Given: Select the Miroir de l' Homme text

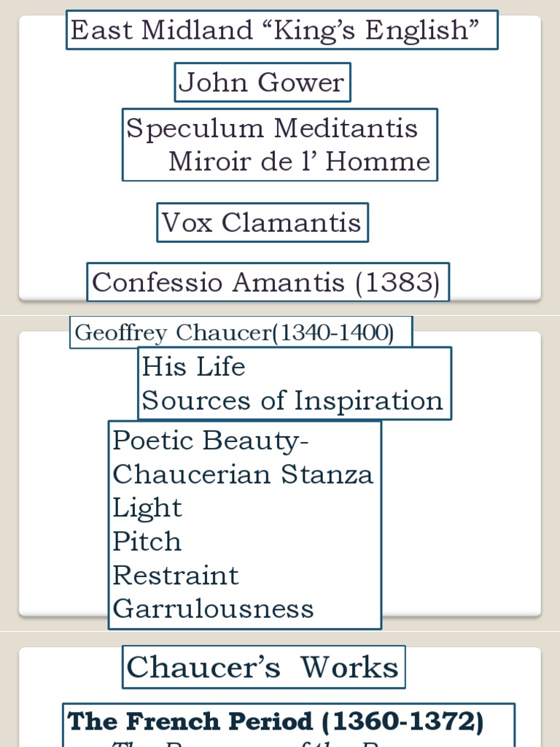Looking at the screenshot, I should pyautogui.click(x=299, y=161).
